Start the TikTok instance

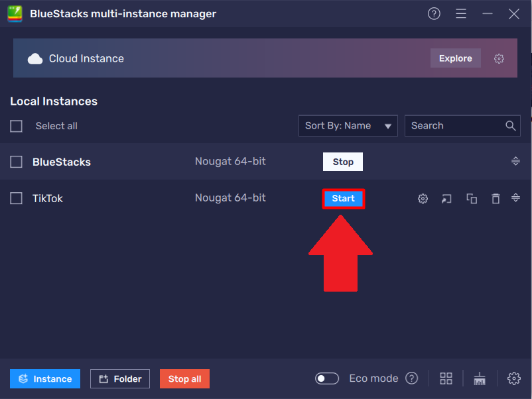(x=343, y=198)
